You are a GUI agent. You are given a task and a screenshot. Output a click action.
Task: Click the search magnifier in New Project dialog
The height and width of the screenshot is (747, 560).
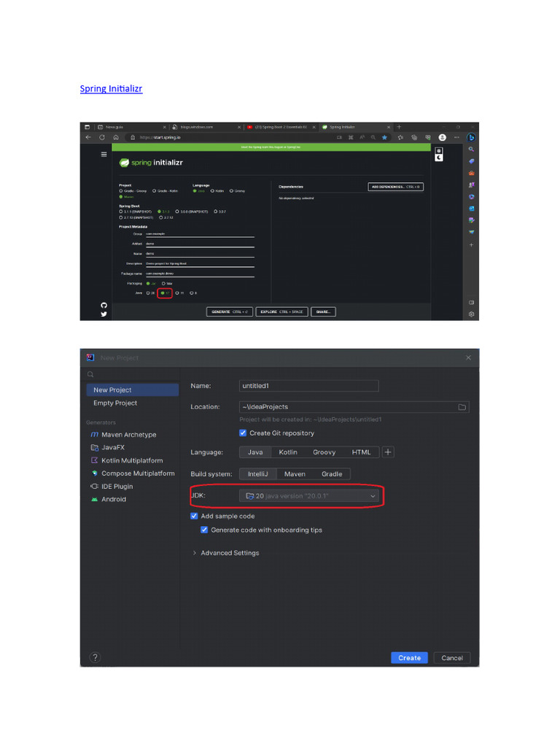90,374
